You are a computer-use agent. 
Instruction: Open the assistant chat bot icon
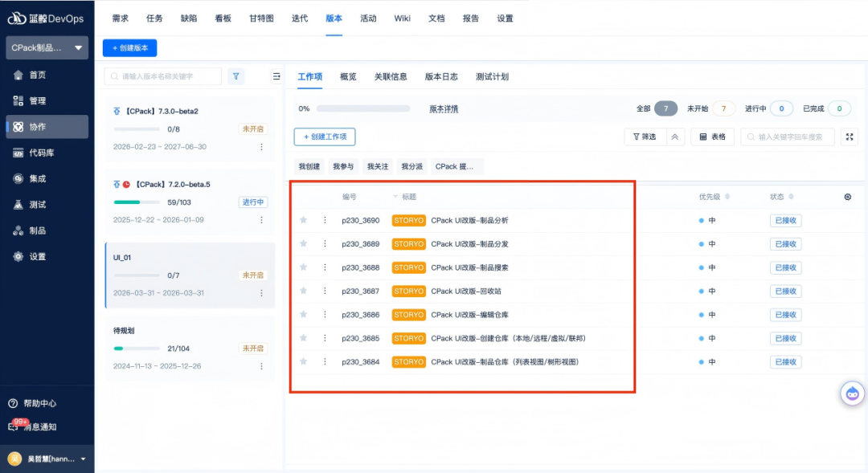853,393
